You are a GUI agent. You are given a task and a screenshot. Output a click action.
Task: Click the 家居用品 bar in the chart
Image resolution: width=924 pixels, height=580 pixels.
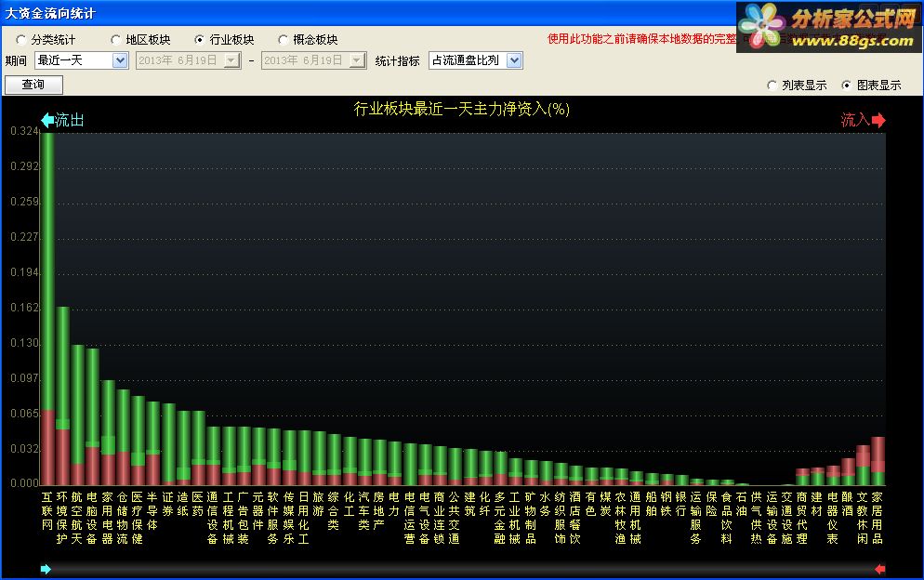(878, 461)
